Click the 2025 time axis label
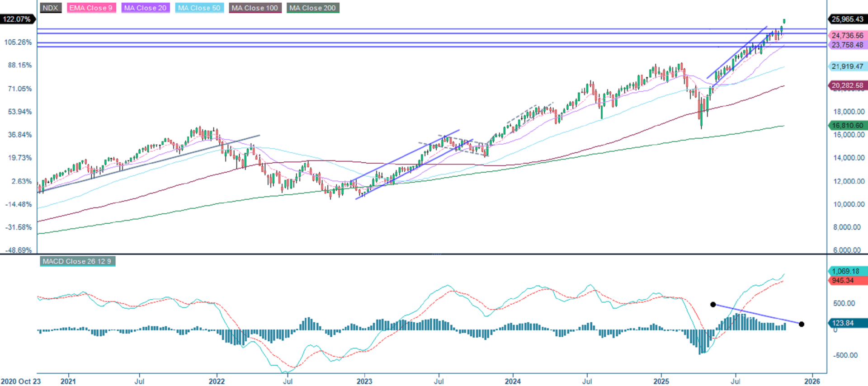This screenshot has width=868, height=386. tap(661, 381)
